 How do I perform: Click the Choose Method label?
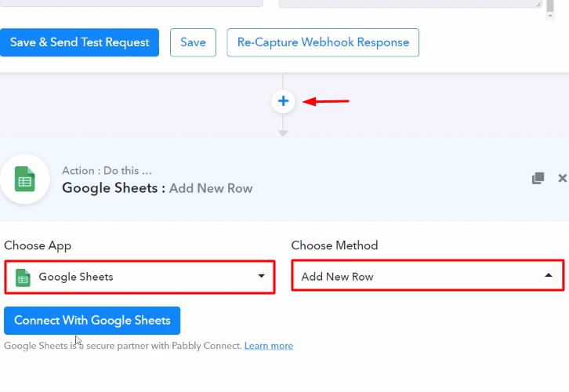coord(335,245)
